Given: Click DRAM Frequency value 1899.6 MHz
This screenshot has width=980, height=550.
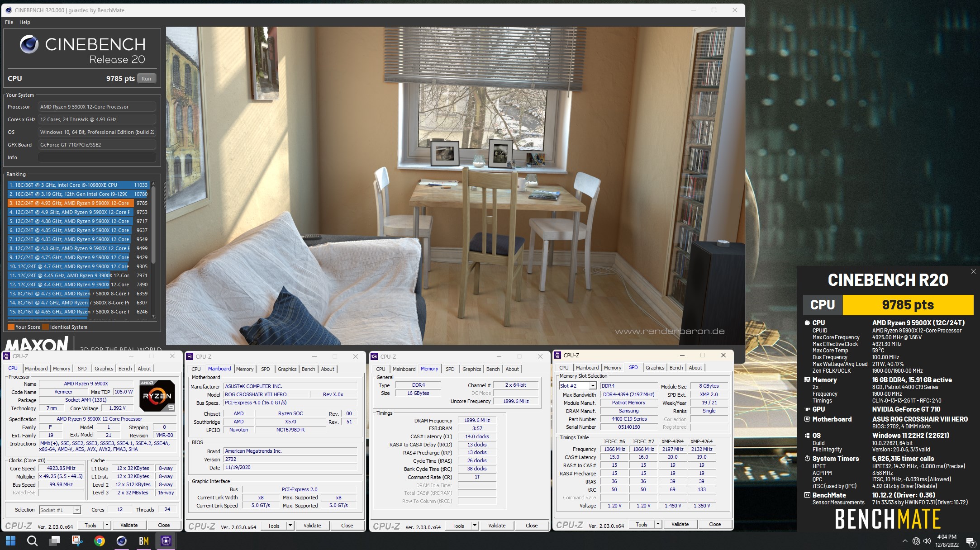Looking at the screenshot, I should tap(477, 421).
